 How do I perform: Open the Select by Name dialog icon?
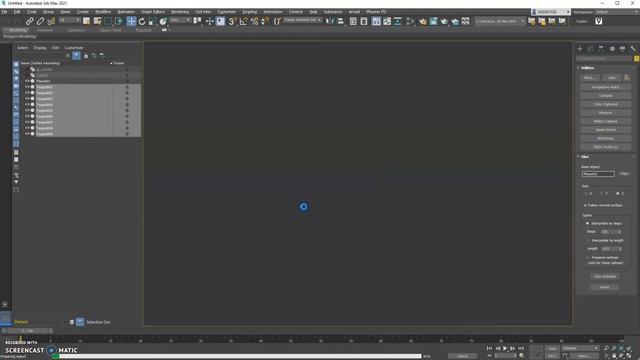click(98, 21)
